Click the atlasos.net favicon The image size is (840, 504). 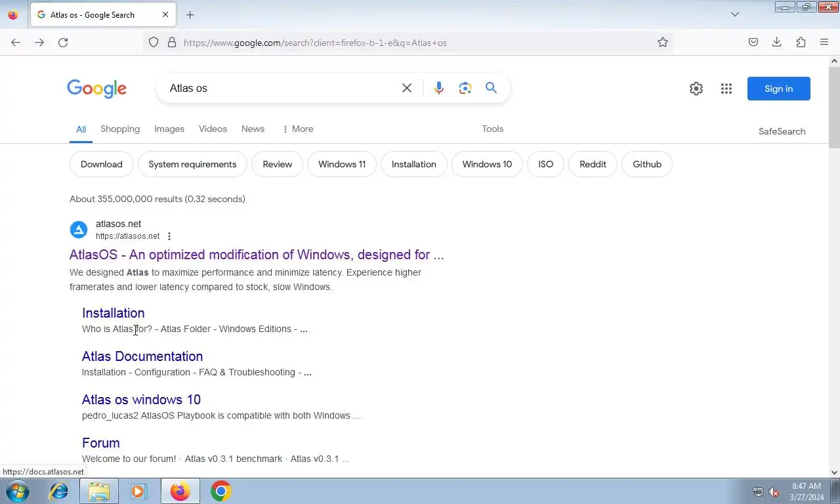[79, 230]
